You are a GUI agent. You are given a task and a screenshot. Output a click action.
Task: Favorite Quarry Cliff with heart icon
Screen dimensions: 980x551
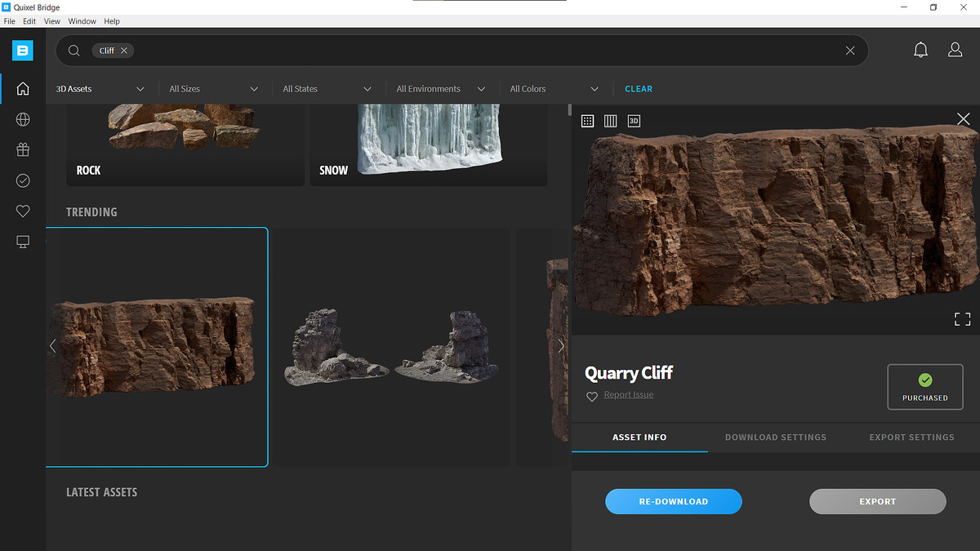(592, 397)
